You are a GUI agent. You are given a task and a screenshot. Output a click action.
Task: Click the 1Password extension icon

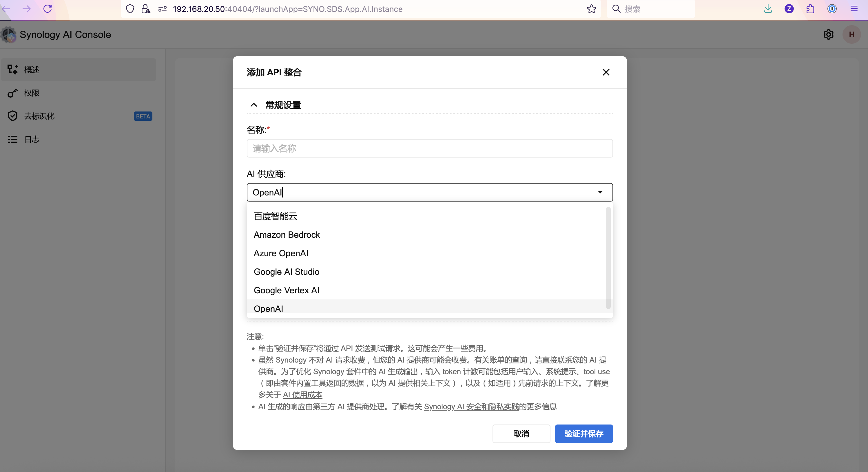coord(832,9)
